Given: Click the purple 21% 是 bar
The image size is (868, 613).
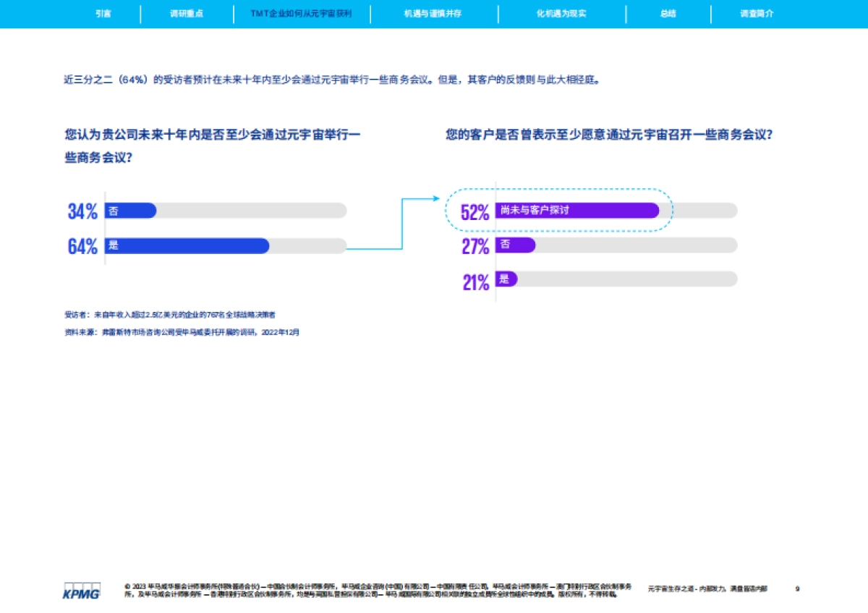Looking at the screenshot, I should (x=507, y=279).
